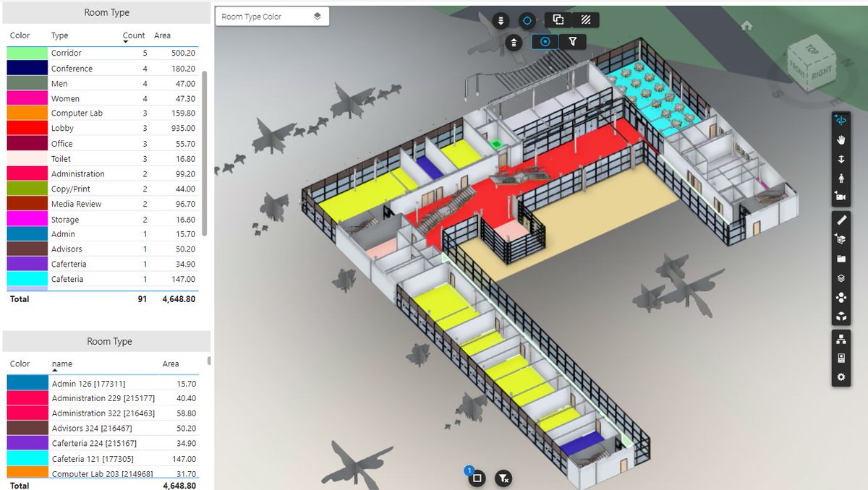Click the clear-filter button at the bottom

[x=504, y=478]
